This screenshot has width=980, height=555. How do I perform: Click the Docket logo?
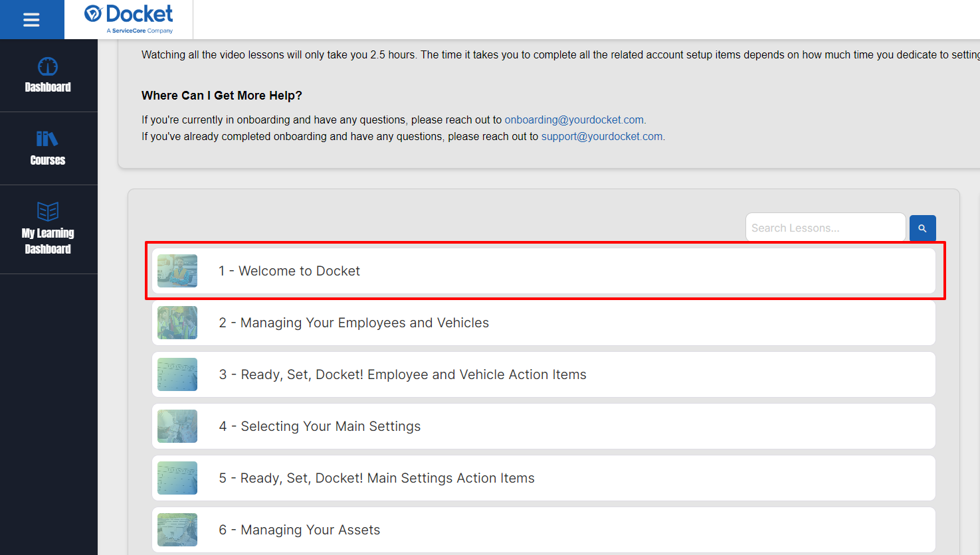pos(129,19)
